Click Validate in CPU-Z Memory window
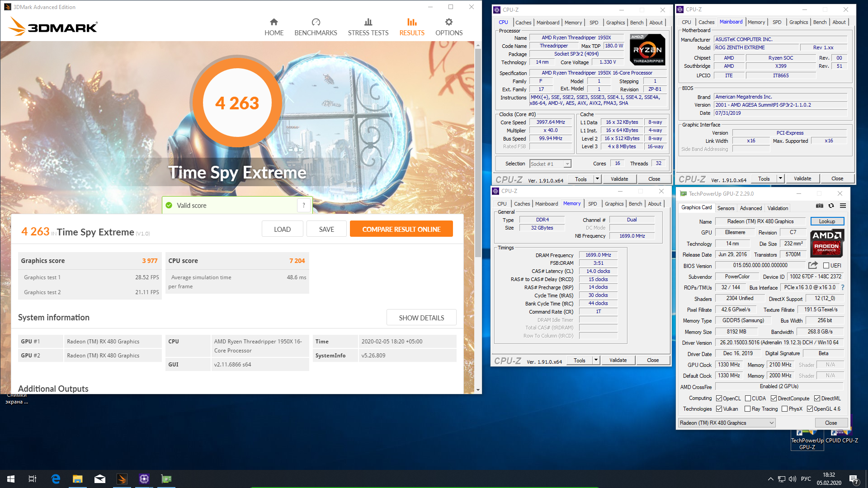This screenshot has height=488, width=868. click(618, 360)
